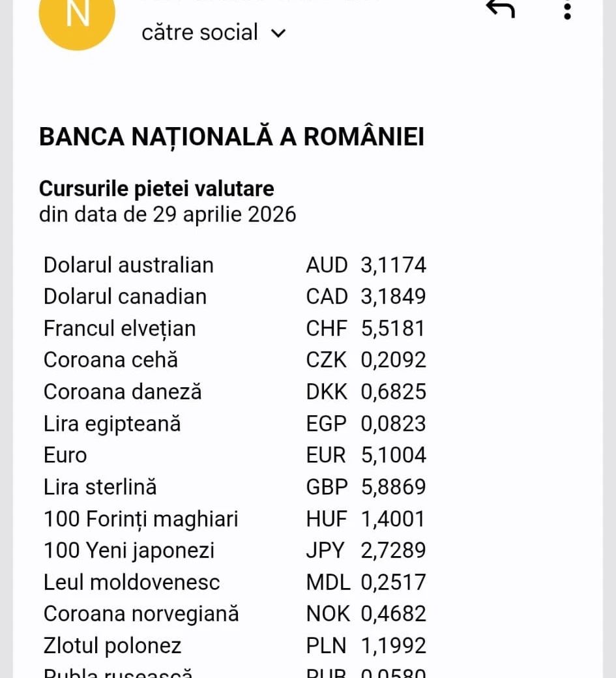
Task: Tap the Francul elvețian label
Action: pyautogui.click(x=119, y=329)
